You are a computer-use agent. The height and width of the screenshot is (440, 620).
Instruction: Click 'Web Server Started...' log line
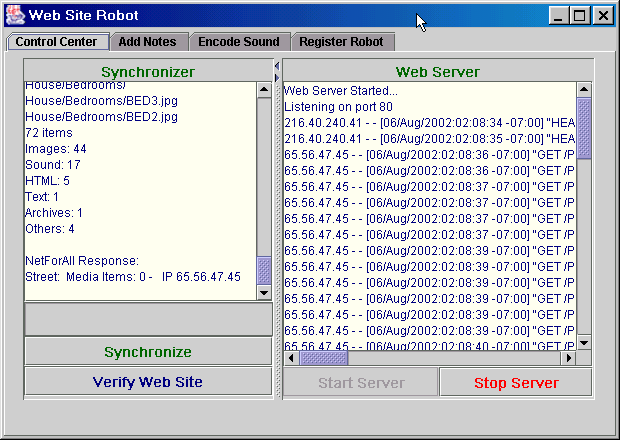click(341, 91)
